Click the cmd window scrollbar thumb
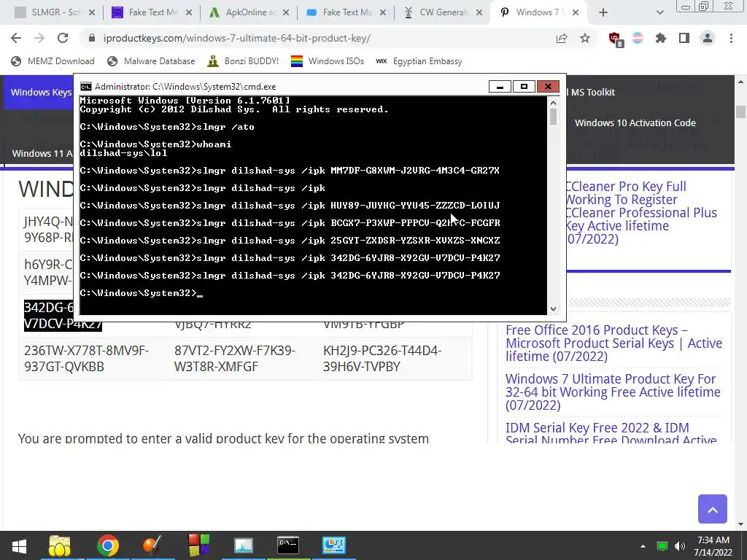747x560 pixels. click(x=553, y=117)
